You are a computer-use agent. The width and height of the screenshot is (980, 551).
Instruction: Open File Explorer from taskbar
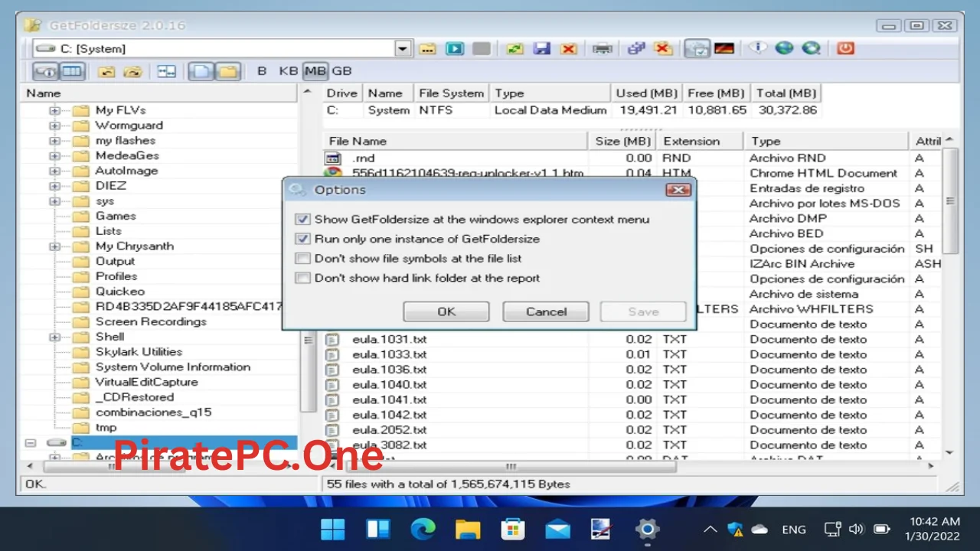pos(468,529)
